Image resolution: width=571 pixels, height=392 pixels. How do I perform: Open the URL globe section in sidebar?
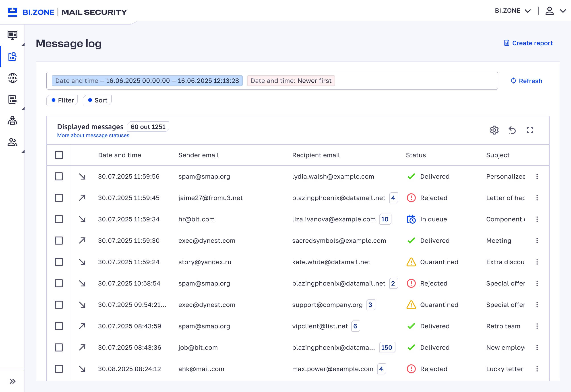point(12,78)
